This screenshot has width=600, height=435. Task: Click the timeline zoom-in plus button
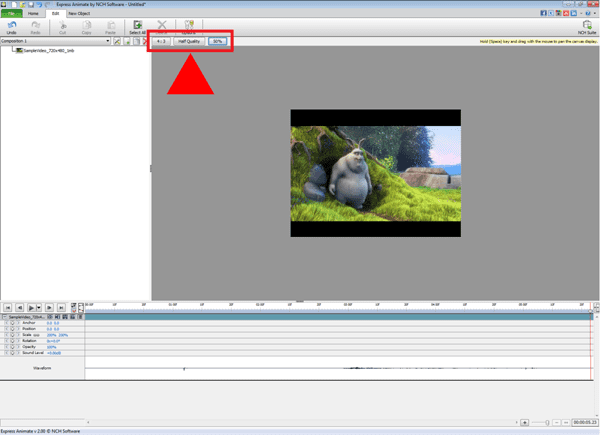(x=525, y=422)
